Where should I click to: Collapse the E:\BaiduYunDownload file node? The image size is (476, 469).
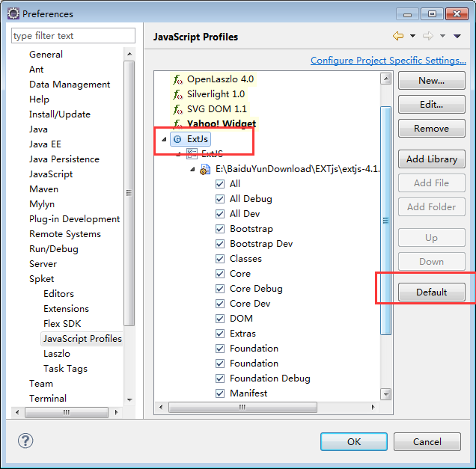coord(192,169)
